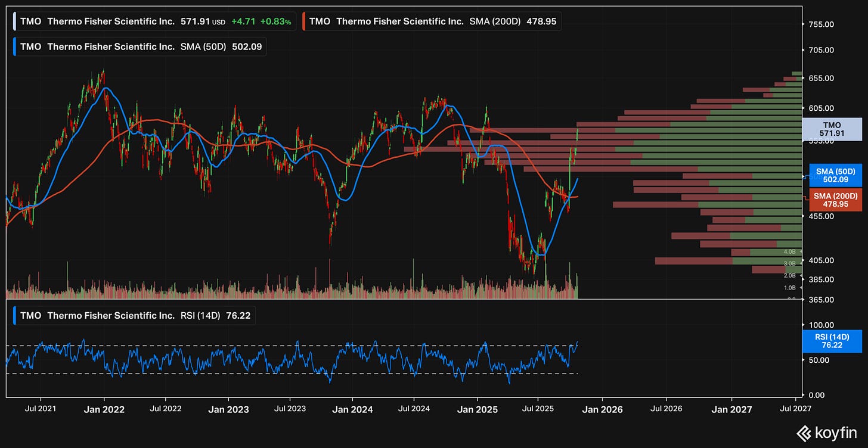The height and width of the screenshot is (448, 868).
Task: Click the SMA (200D) legend entry 478.95
Action: click(x=432, y=21)
